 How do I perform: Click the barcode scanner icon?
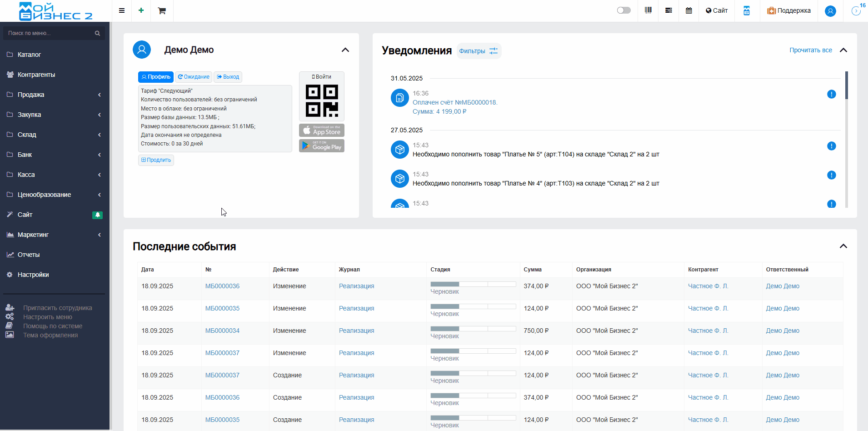648,10
